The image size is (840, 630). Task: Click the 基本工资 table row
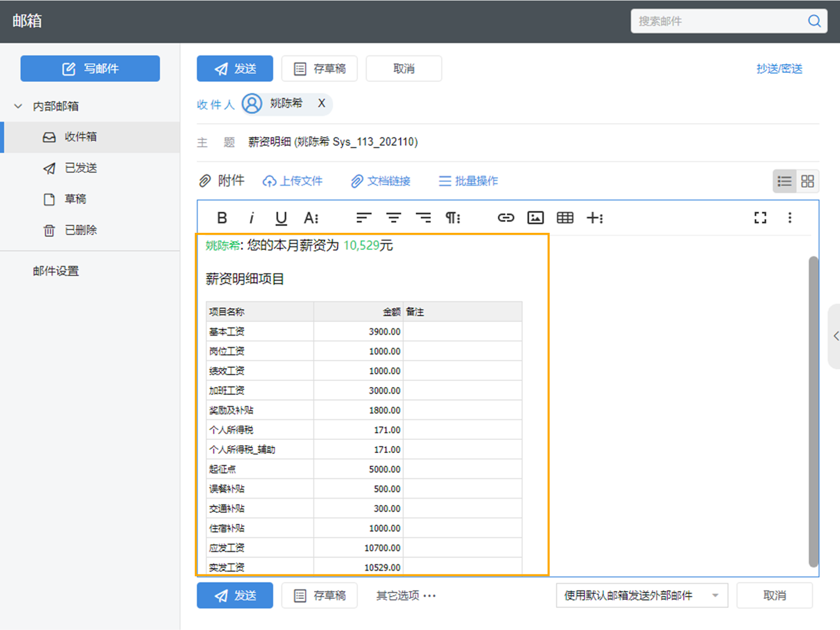[x=364, y=332]
